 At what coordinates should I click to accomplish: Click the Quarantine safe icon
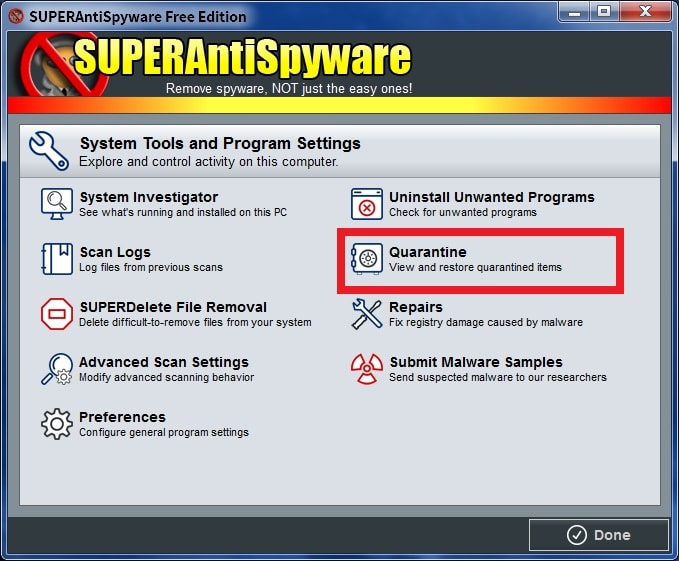coord(367,259)
